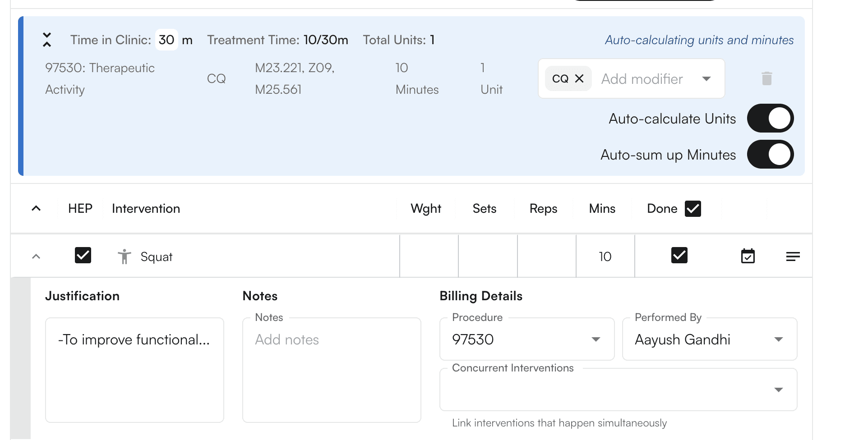Edit the Squat Mins cell value
This screenshot has width=868, height=440.
click(x=605, y=257)
